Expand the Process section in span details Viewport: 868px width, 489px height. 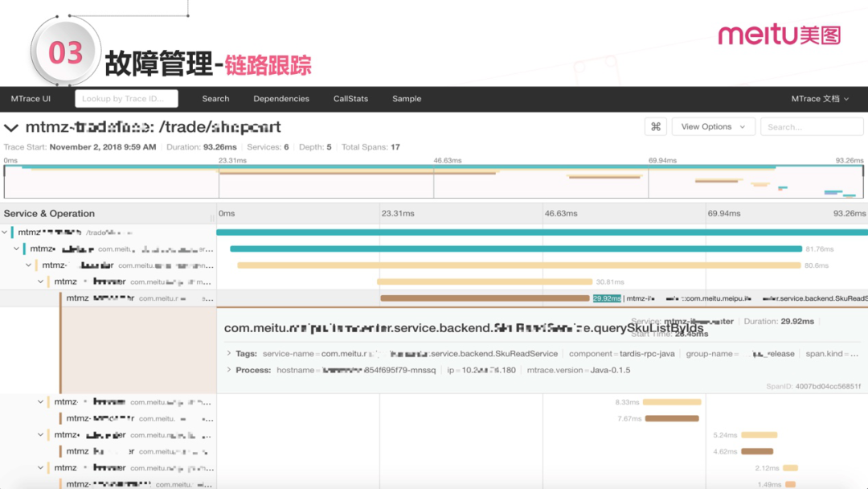(229, 370)
